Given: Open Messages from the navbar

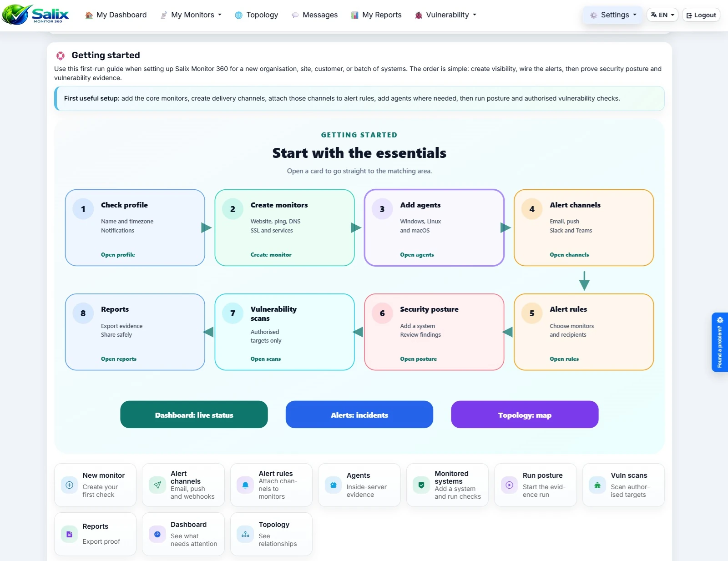Looking at the screenshot, I should [315, 15].
